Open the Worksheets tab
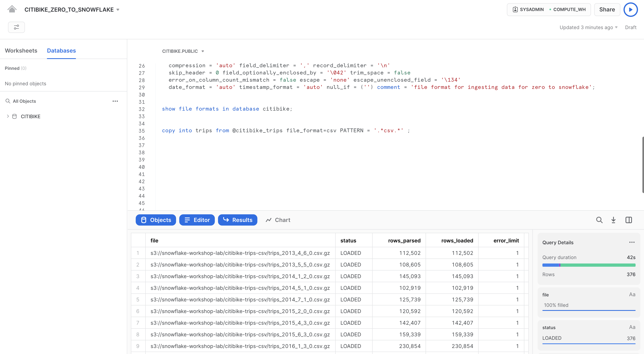This screenshot has width=644, height=354. pos(21,51)
